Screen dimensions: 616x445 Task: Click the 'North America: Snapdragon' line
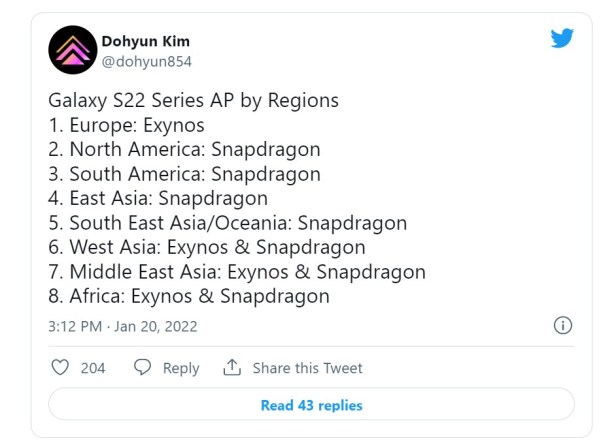click(184, 150)
